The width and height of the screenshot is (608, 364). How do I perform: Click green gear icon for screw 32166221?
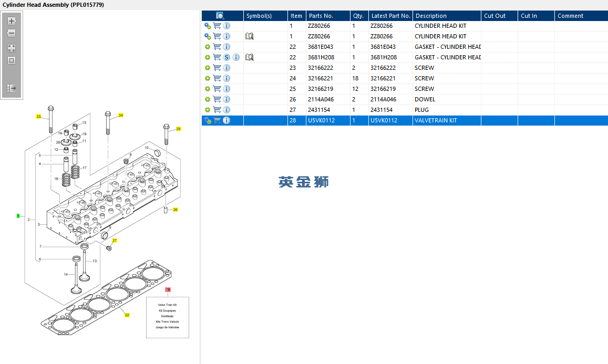[x=208, y=78]
